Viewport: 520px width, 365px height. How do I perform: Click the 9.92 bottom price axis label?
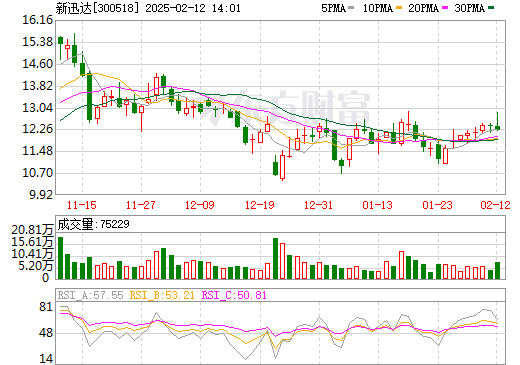[x=41, y=195]
